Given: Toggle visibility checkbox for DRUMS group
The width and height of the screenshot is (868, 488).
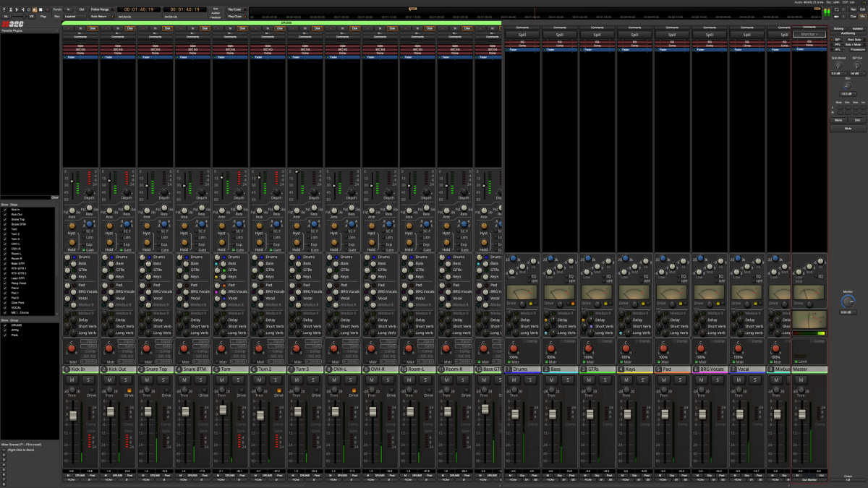Looking at the screenshot, I should pos(5,325).
